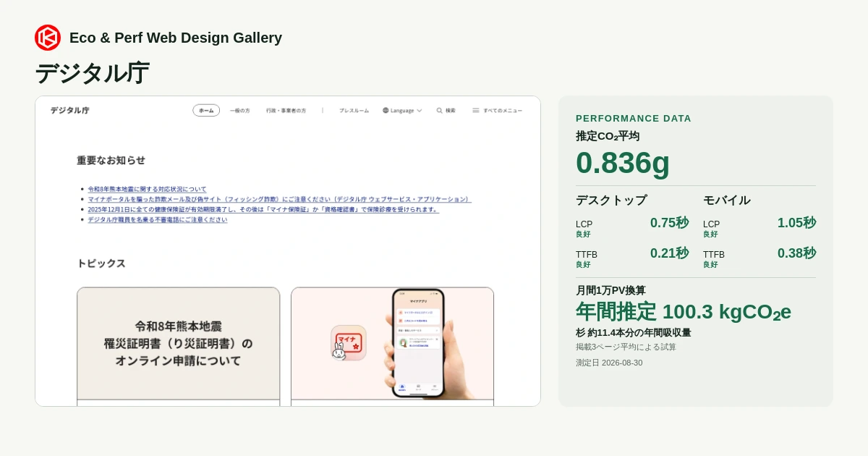Click the red hexagon gallery logo icon

point(48,38)
